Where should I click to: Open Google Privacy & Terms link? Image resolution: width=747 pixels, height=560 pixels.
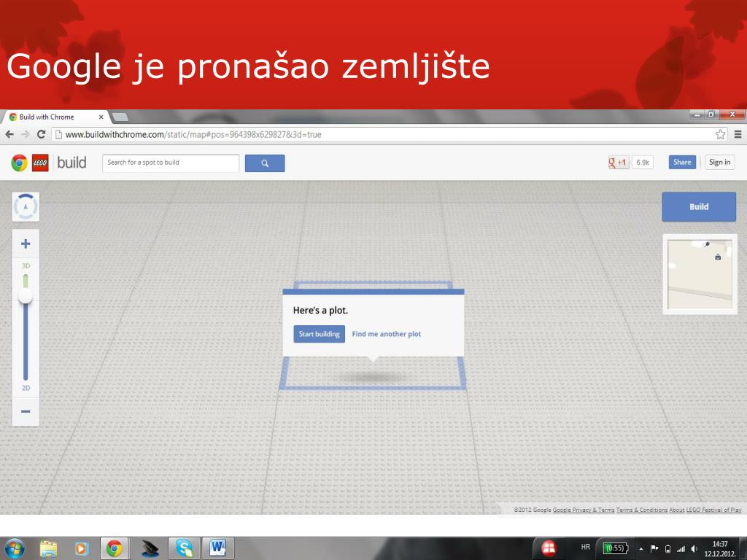584,510
